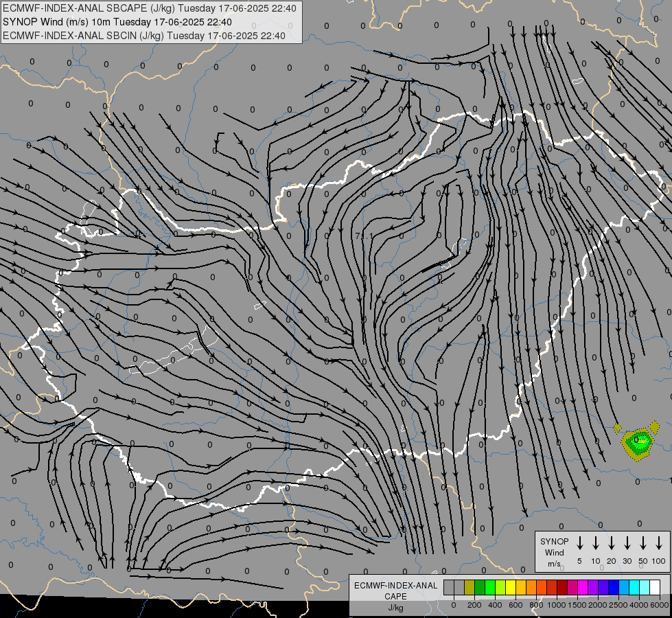Select the white swatch at scale end
672x618 pixels.
click(655, 587)
